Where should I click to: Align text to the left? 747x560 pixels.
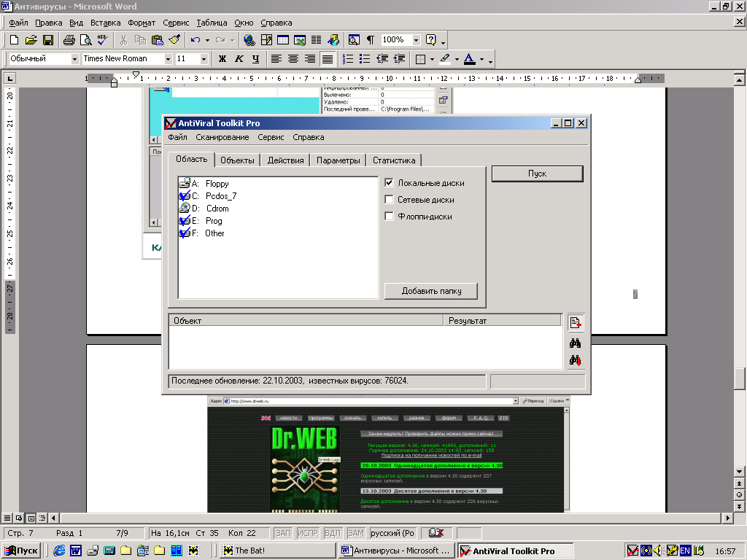pyautogui.click(x=276, y=59)
